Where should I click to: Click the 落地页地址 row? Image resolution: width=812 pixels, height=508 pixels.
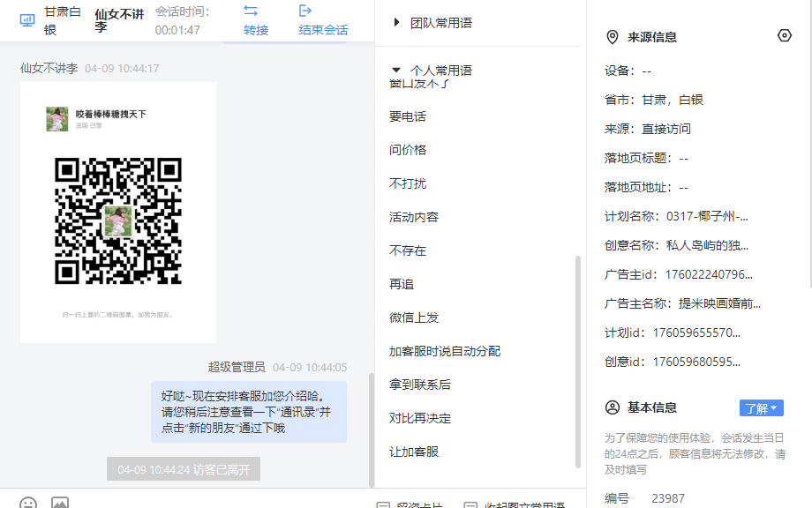[646, 187]
